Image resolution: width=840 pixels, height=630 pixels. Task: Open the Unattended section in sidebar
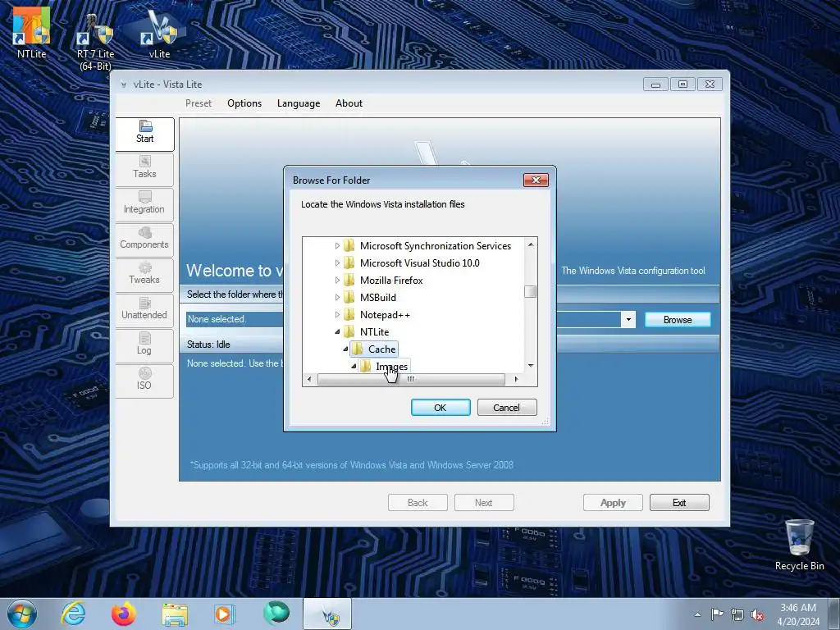click(x=144, y=309)
